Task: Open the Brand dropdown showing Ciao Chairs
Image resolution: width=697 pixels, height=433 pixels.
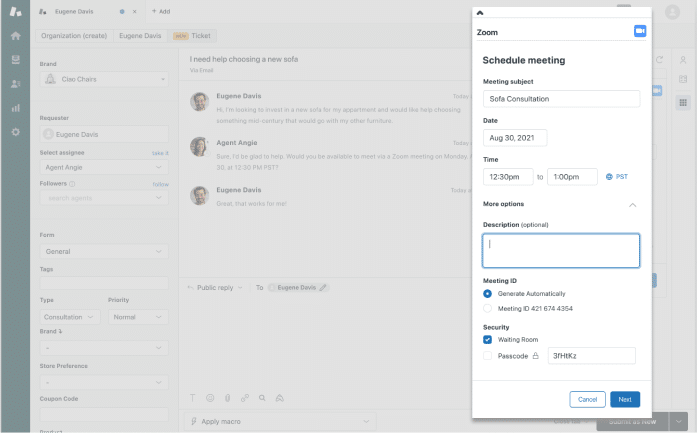Action: pos(104,79)
